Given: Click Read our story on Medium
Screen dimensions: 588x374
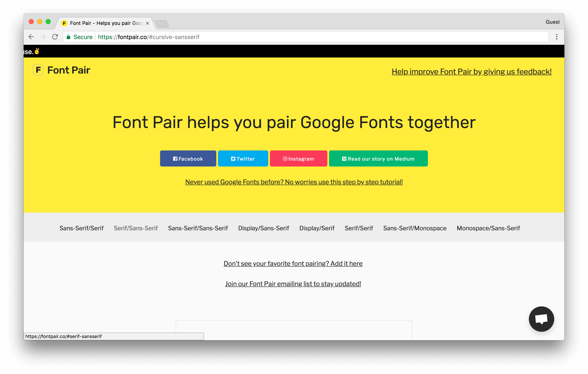Looking at the screenshot, I should (378, 158).
